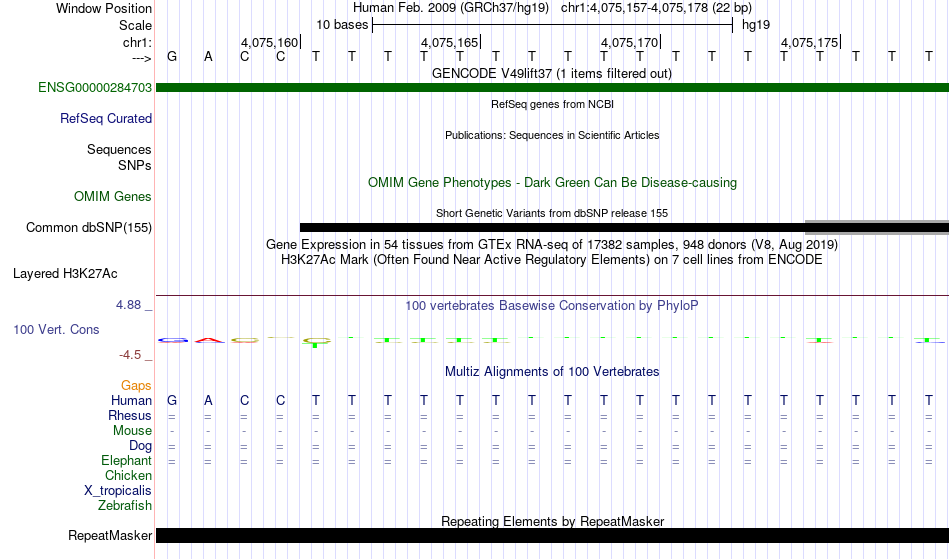Screen dimensions: 950x559
Task: Click the Human alignment row label
Action: pyautogui.click(x=131, y=400)
